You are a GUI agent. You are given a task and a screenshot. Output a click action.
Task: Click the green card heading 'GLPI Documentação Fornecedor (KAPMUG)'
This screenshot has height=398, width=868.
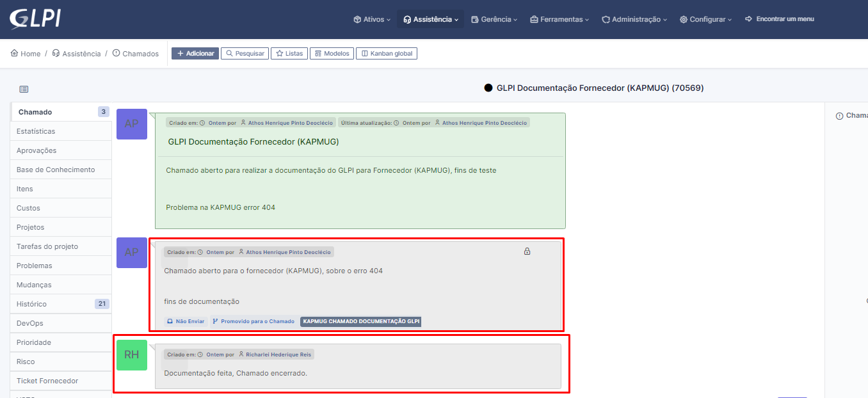click(253, 141)
